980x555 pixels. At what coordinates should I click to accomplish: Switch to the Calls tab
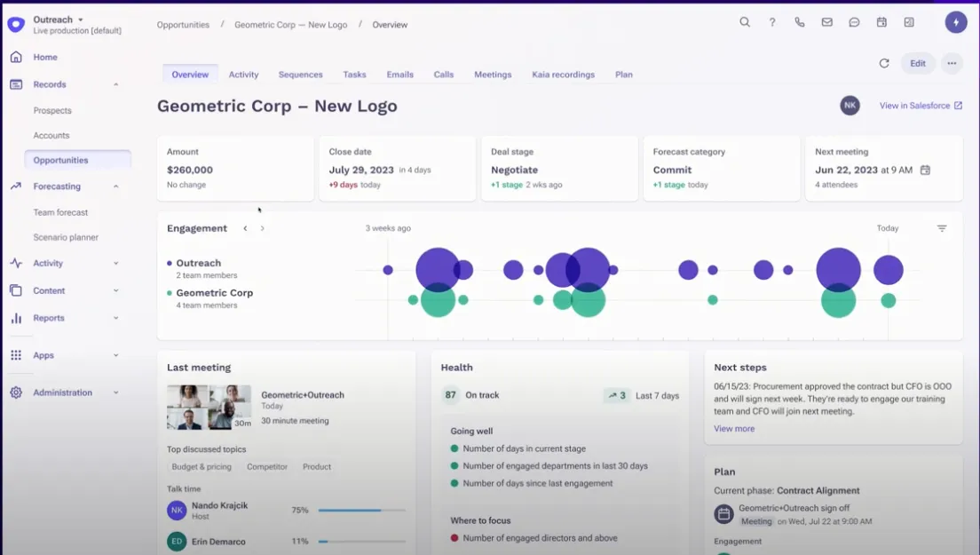[444, 75]
